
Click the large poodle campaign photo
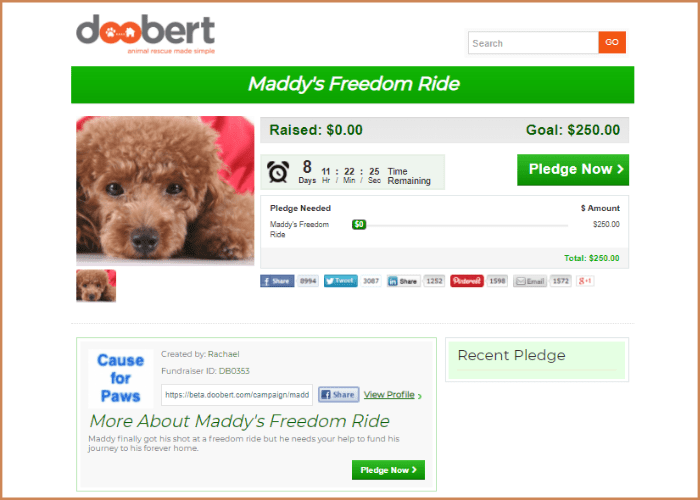pyautogui.click(x=165, y=191)
